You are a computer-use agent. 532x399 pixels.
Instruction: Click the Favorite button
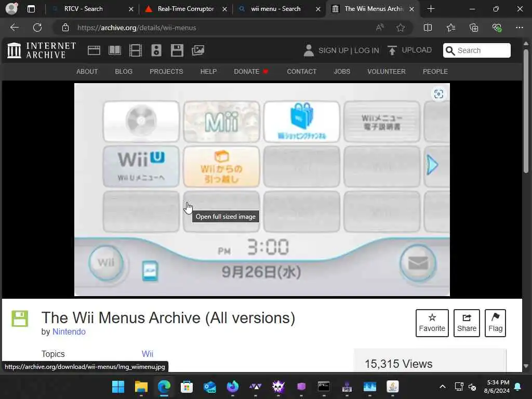[x=432, y=323]
